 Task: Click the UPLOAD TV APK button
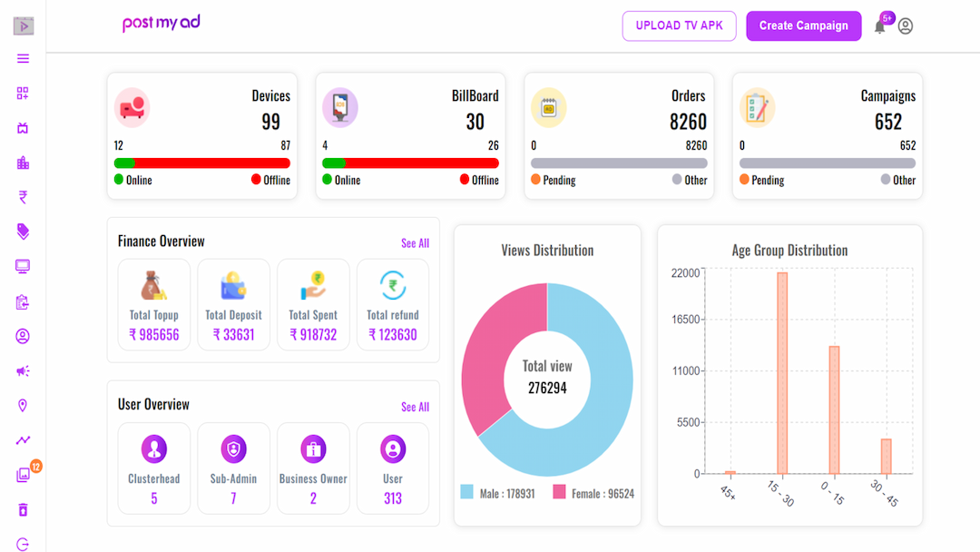pos(680,25)
